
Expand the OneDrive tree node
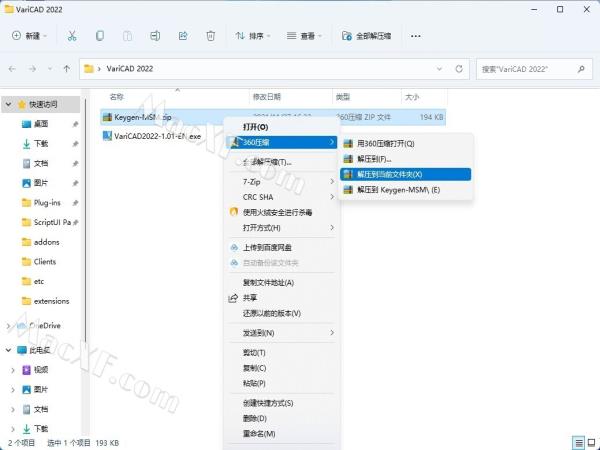pos(8,326)
